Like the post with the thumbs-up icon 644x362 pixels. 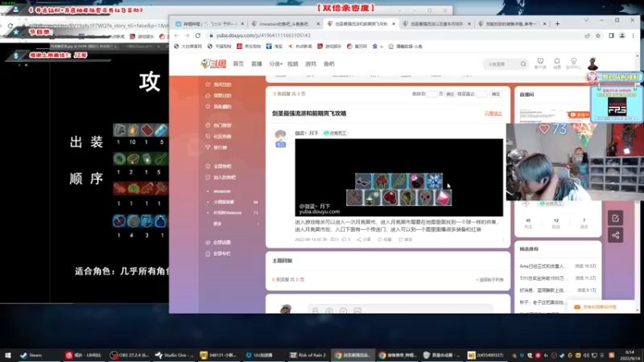click(346, 239)
